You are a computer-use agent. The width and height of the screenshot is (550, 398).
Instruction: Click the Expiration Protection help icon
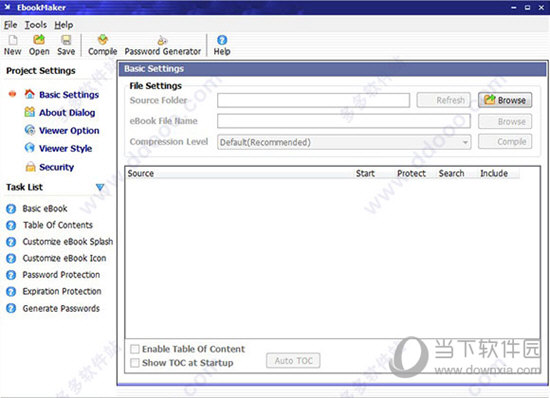pos(11,291)
